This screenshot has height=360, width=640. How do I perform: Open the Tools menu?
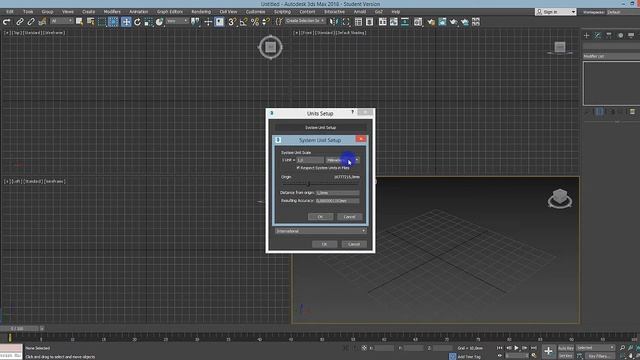pos(28,12)
